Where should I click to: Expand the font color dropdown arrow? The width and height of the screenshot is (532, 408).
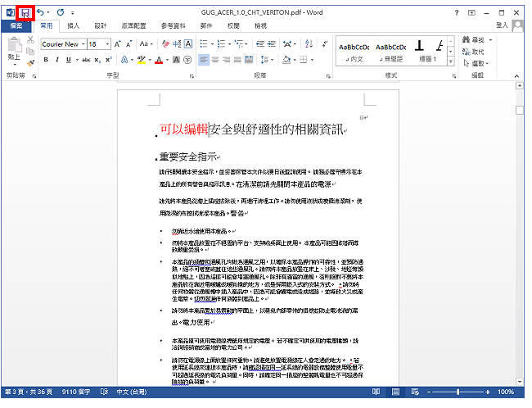[167, 60]
